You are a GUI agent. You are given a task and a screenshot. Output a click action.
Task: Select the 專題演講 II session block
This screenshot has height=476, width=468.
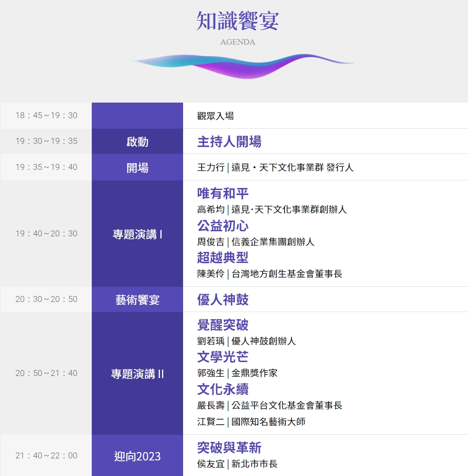137,374
